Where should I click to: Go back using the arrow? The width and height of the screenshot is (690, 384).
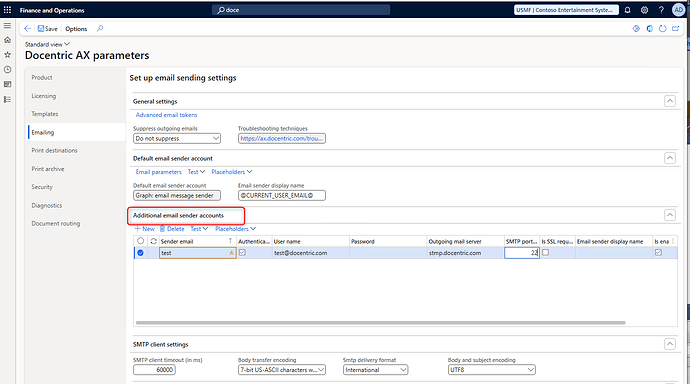coord(27,29)
